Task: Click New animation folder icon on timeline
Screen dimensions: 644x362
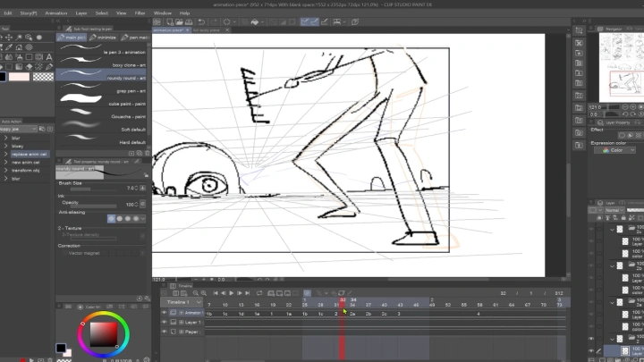Action: click(x=271, y=293)
